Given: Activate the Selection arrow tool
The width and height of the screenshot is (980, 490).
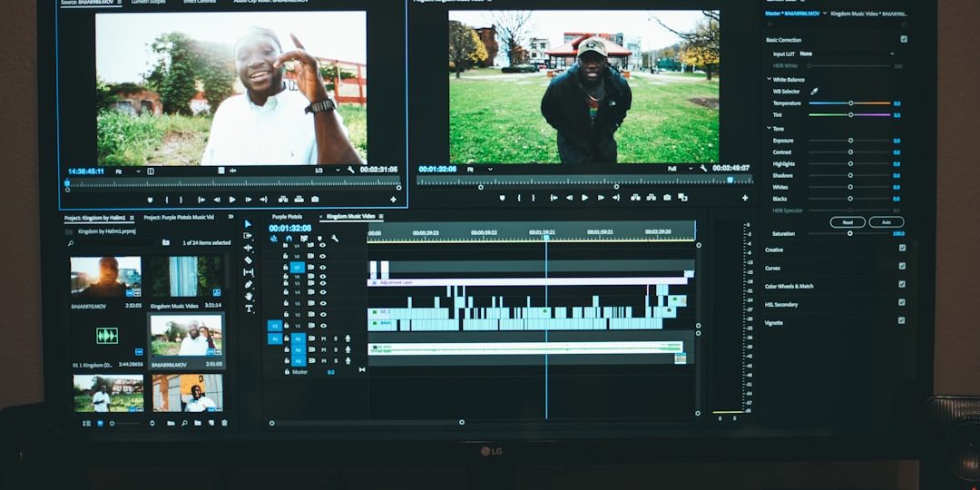Looking at the screenshot, I should [x=249, y=224].
